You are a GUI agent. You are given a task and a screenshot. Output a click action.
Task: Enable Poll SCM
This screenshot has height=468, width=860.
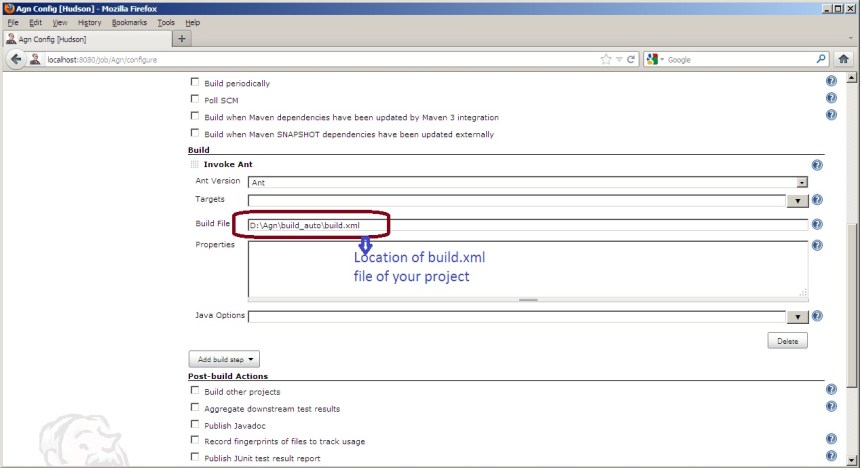coord(195,99)
